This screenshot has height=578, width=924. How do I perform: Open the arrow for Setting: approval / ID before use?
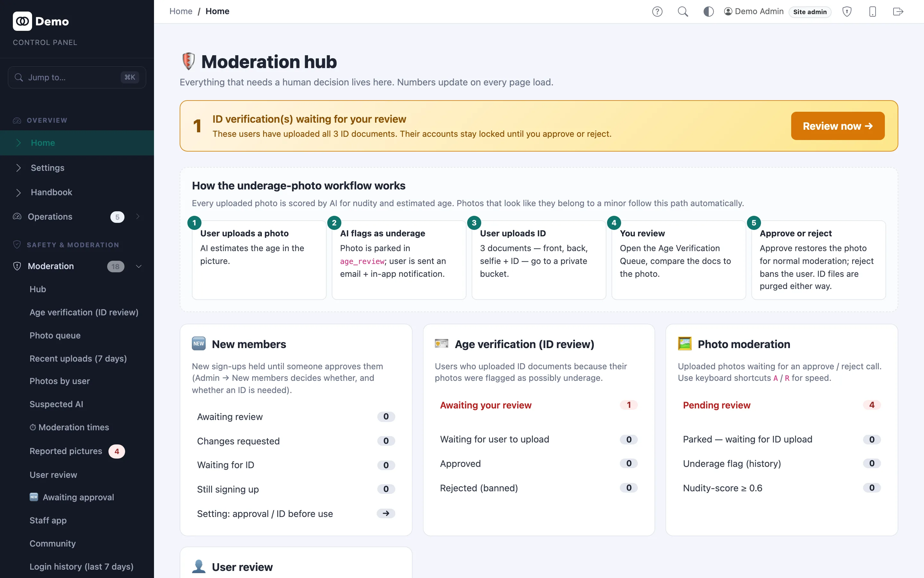[x=386, y=513]
